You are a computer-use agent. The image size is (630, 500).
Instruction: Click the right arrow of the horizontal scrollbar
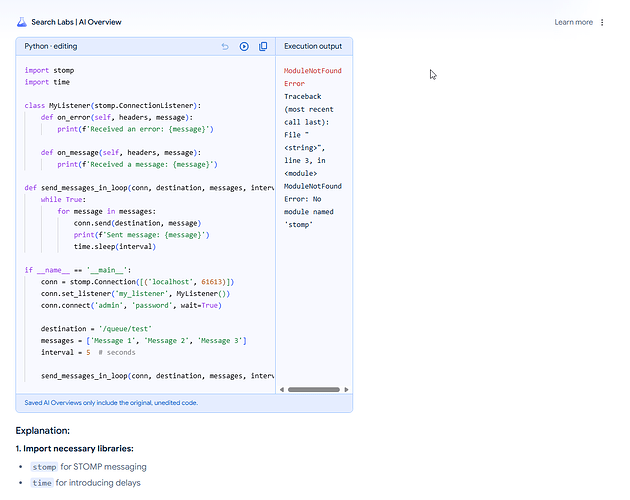click(x=346, y=389)
